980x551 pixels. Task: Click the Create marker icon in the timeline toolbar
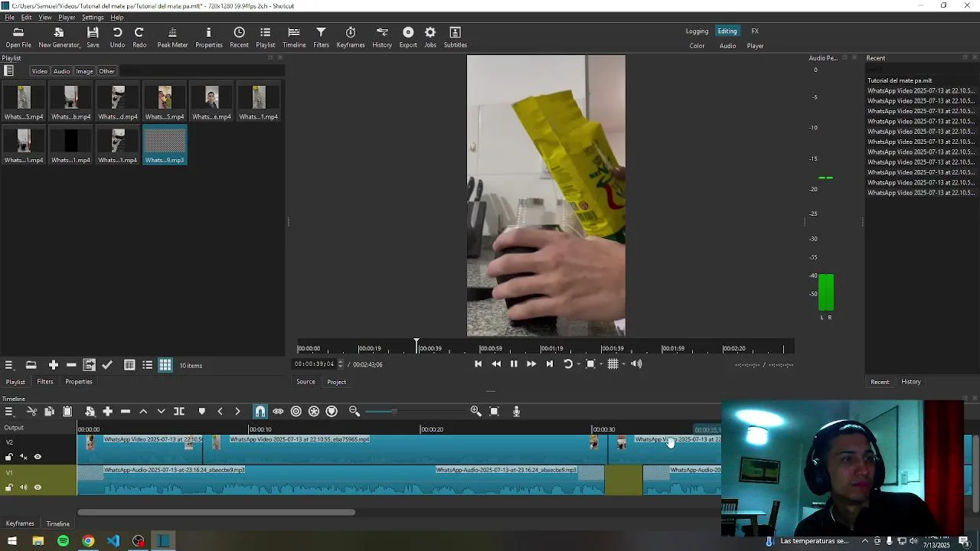click(x=202, y=412)
